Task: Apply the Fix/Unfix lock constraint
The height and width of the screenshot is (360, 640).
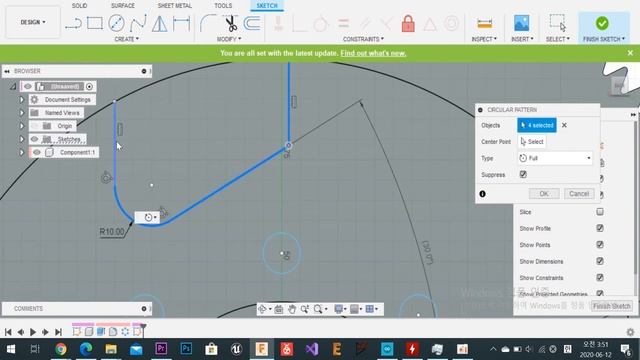Action: click(x=408, y=23)
